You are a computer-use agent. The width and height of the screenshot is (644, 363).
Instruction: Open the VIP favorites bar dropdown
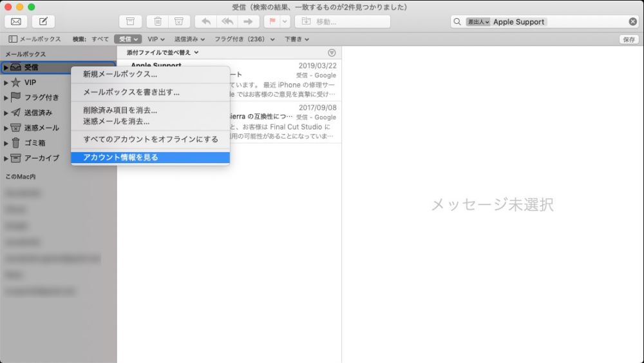tap(156, 39)
